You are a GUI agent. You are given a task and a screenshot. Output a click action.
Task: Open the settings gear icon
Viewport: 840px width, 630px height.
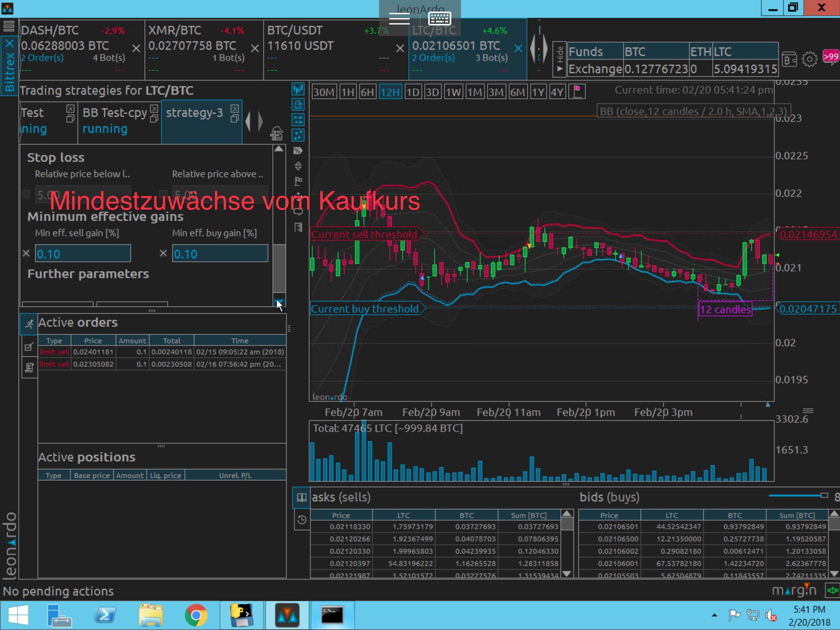point(809,59)
